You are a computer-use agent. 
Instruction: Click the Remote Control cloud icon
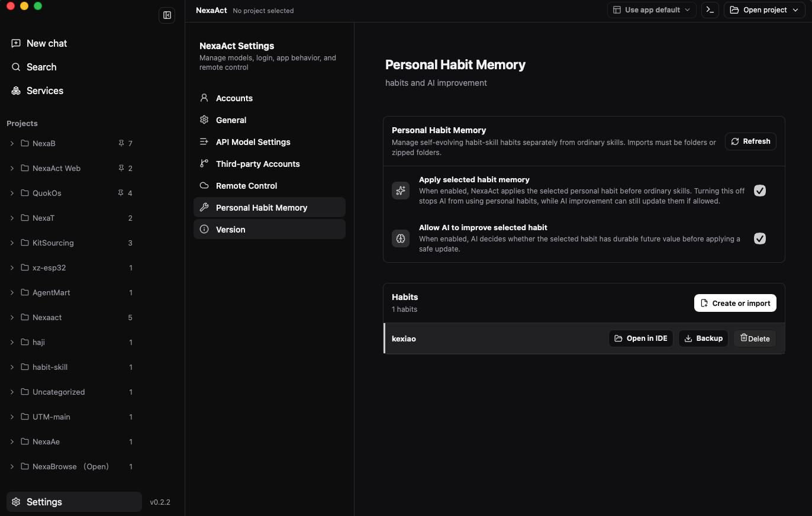[204, 186]
